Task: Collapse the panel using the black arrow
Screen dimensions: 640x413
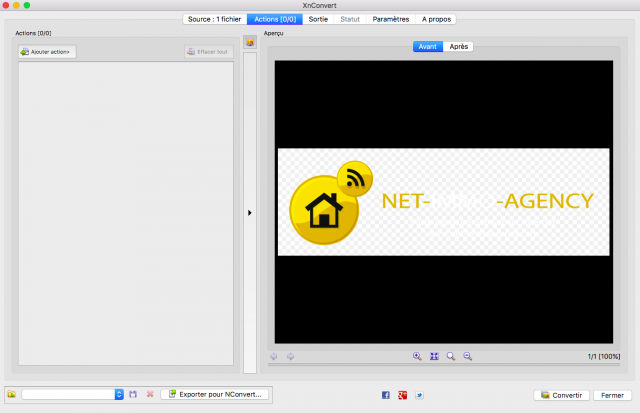Action: 249,213
